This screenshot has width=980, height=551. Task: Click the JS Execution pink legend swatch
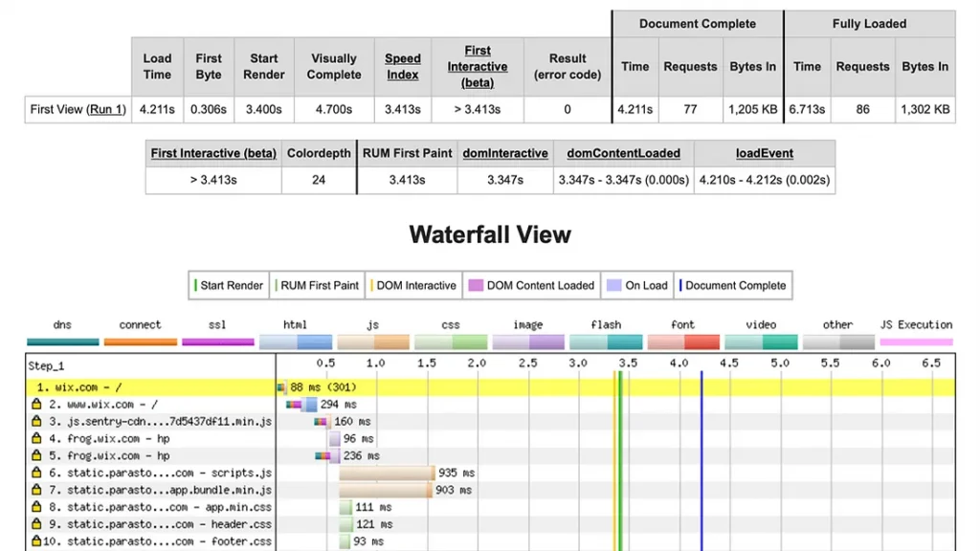(916, 342)
